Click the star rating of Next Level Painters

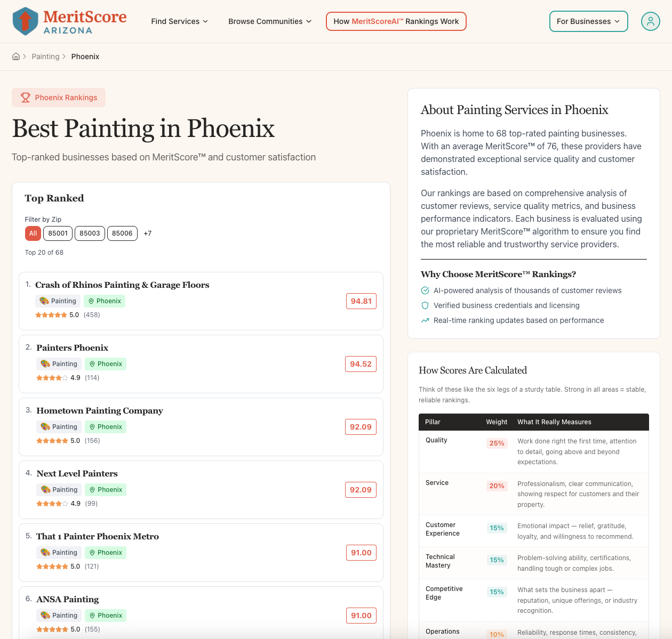(52, 504)
